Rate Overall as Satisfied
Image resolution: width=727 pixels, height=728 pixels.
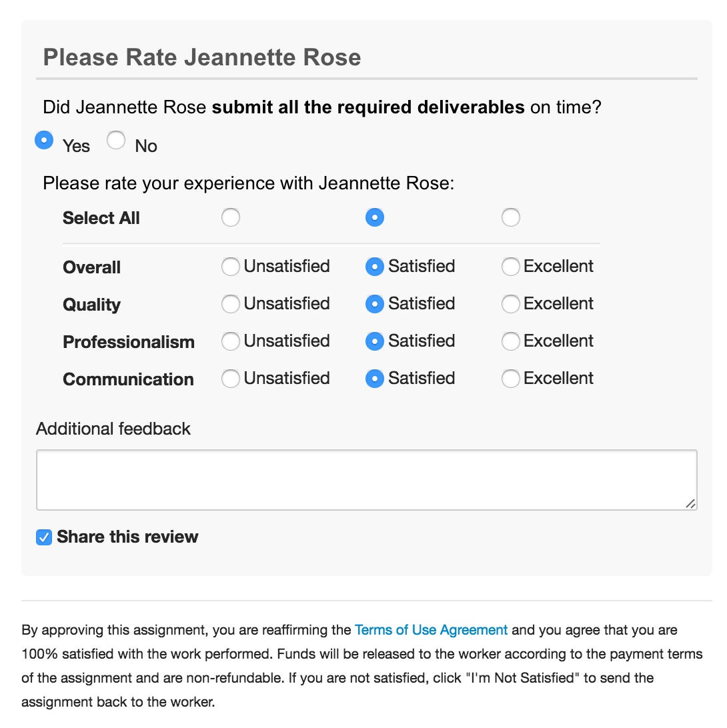375,267
